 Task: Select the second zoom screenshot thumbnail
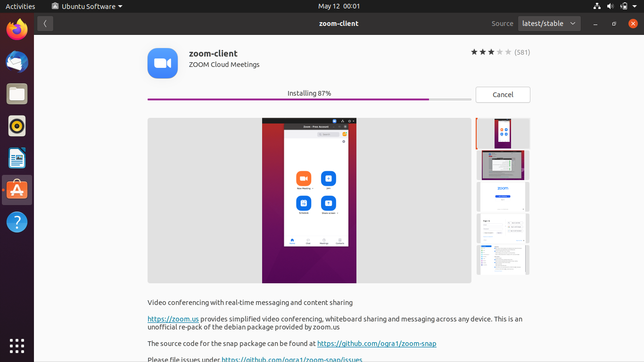pos(503,165)
